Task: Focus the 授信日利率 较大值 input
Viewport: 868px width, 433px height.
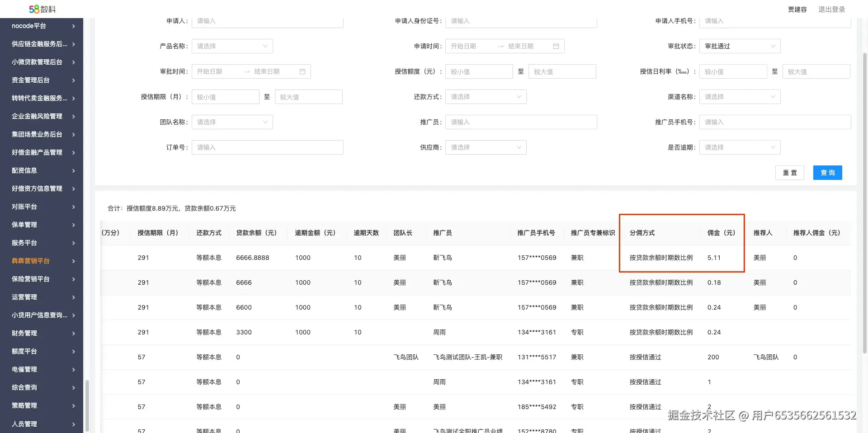Action: pos(816,71)
